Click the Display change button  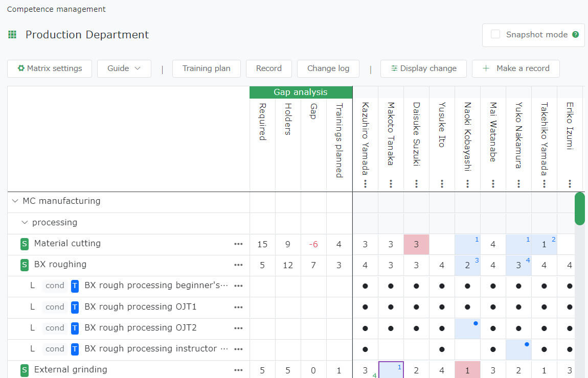[423, 68]
